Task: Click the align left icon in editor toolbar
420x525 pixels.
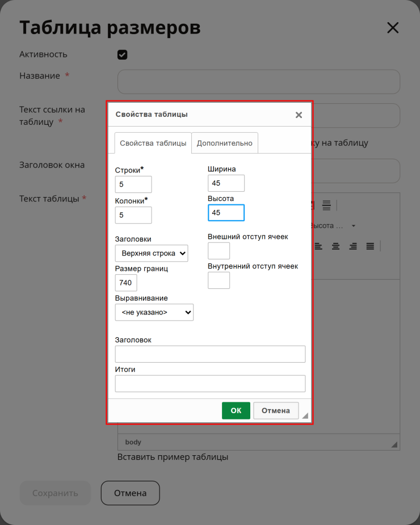Action: click(x=318, y=247)
